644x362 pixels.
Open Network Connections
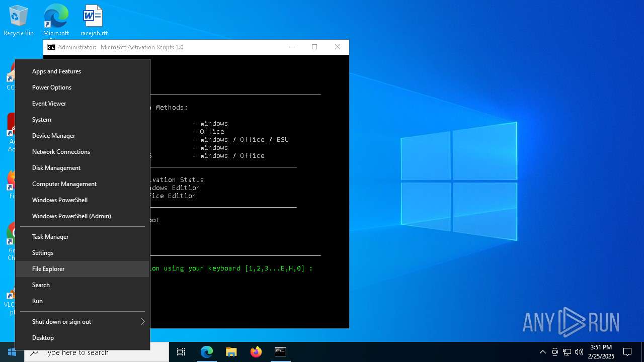(83, 152)
